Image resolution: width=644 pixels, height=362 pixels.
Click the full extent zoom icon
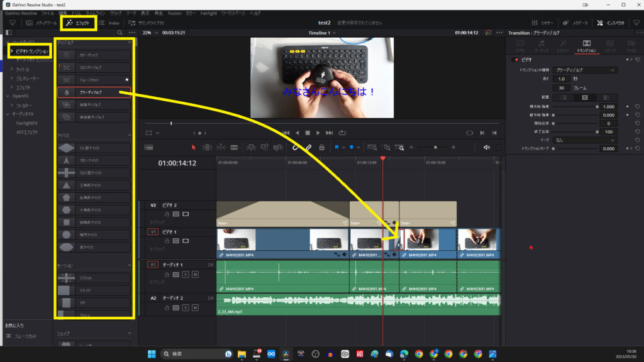(x=372, y=147)
